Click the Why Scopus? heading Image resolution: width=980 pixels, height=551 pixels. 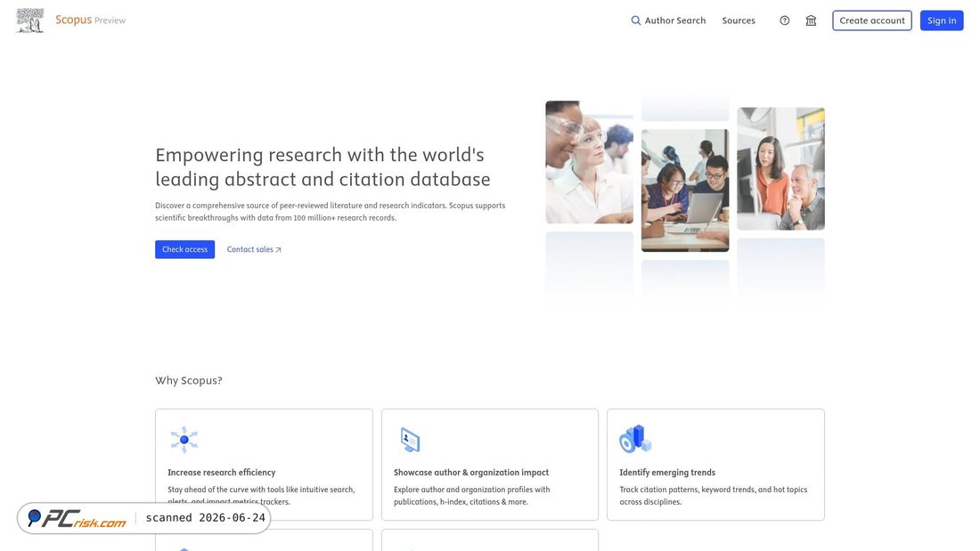click(x=189, y=380)
